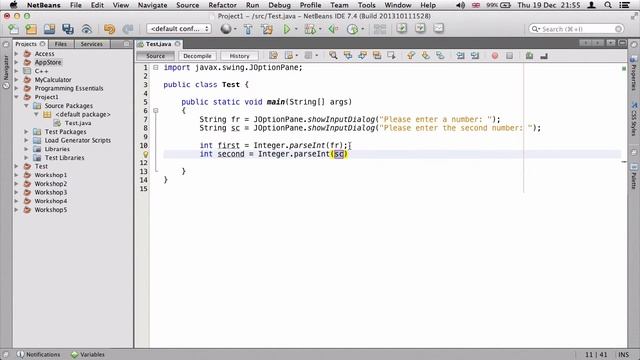The width and height of the screenshot is (640, 360).
Task: Expand the Test Packages node
Action: coord(27,131)
